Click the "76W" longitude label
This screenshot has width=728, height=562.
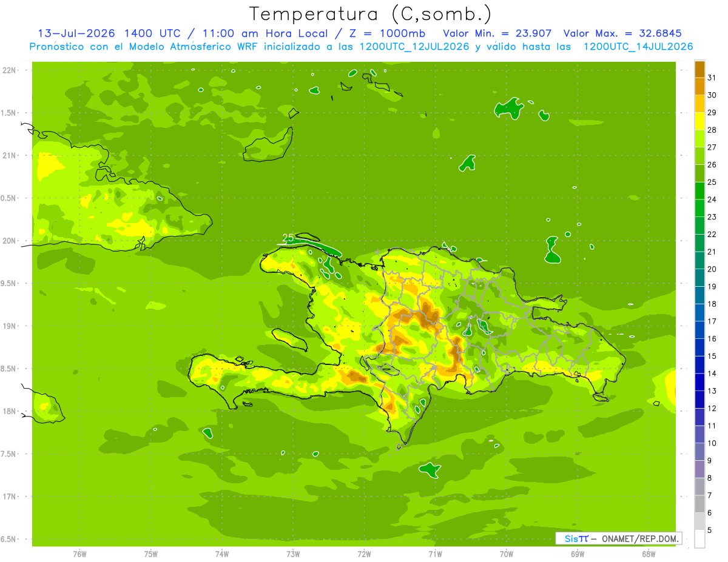(79, 554)
